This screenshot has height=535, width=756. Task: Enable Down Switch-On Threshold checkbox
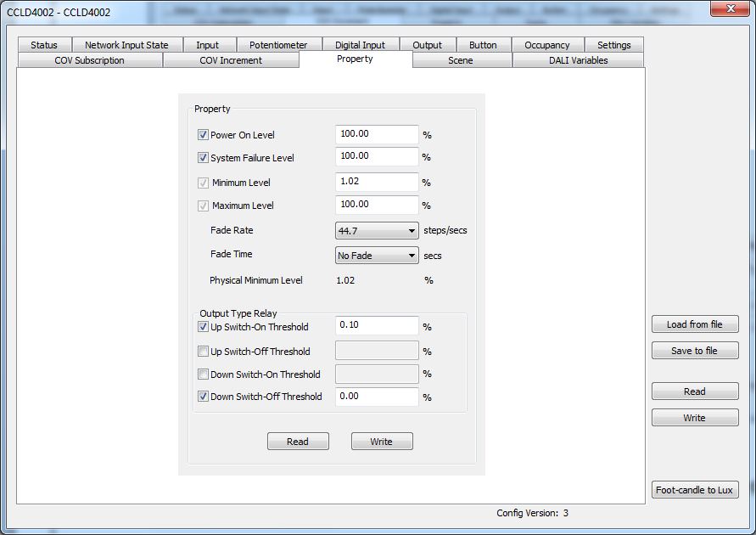tap(203, 374)
